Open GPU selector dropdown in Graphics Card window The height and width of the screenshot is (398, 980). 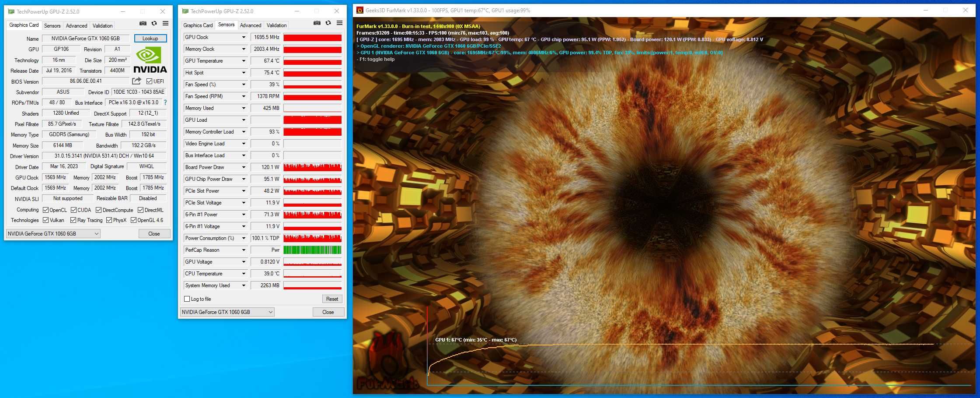[53, 234]
